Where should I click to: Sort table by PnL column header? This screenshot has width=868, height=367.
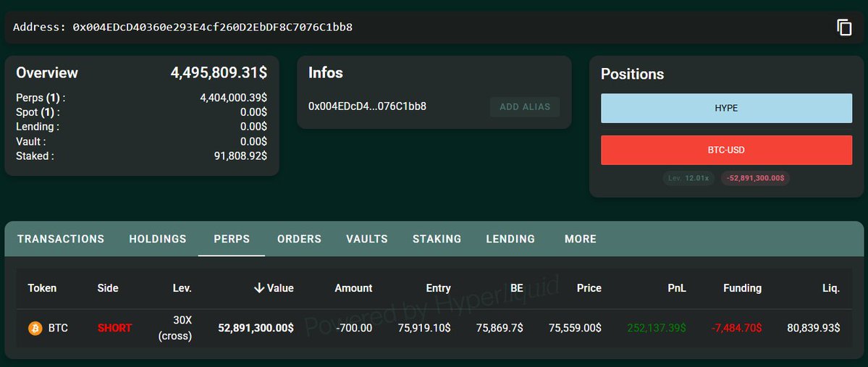677,288
